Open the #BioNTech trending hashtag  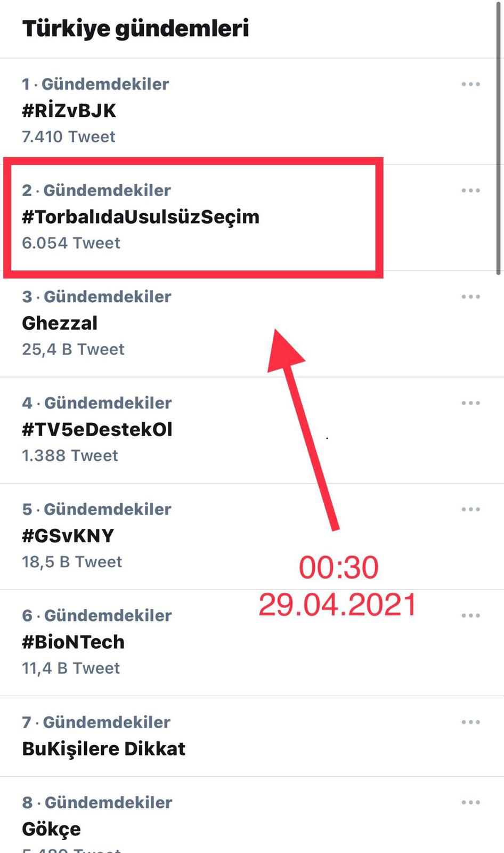(73, 642)
